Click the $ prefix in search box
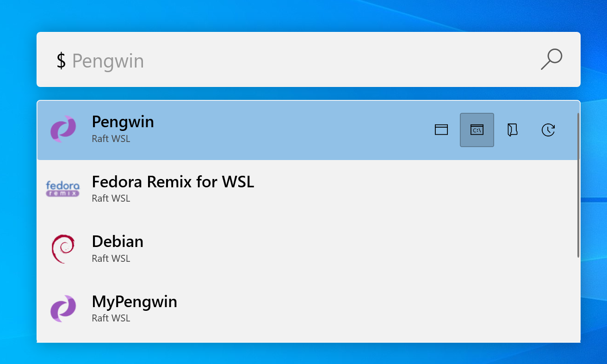The height and width of the screenshot is (364, 607). [x=61, y=61]
